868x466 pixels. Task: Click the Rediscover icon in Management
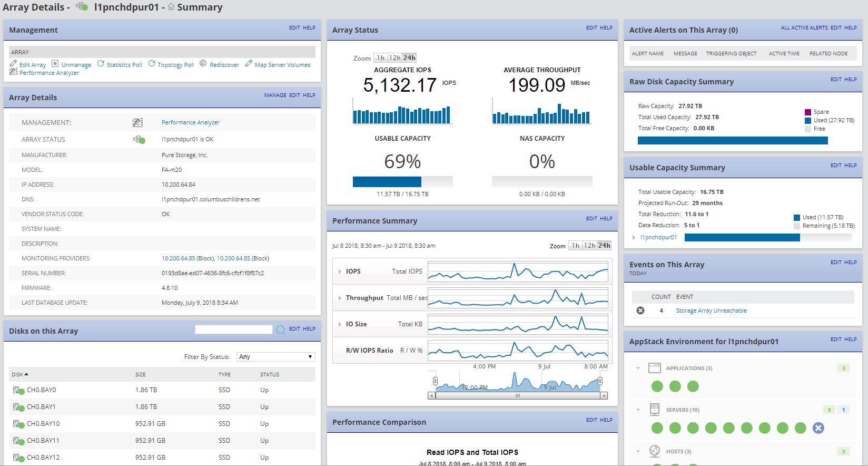(x=203, y=64)
